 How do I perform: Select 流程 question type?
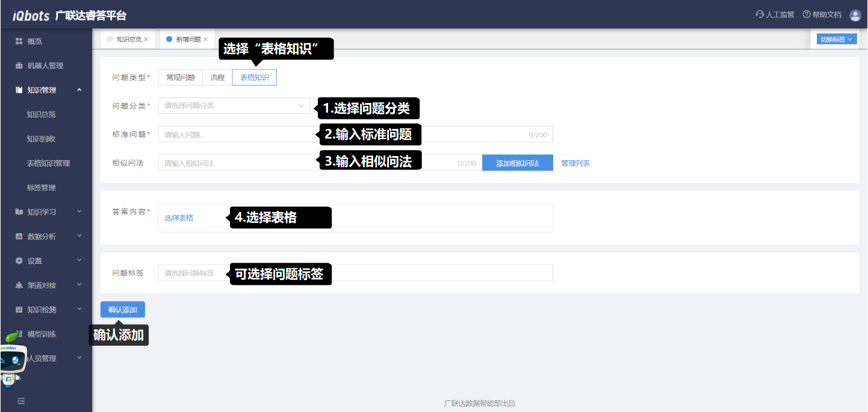tap(217, 78)
